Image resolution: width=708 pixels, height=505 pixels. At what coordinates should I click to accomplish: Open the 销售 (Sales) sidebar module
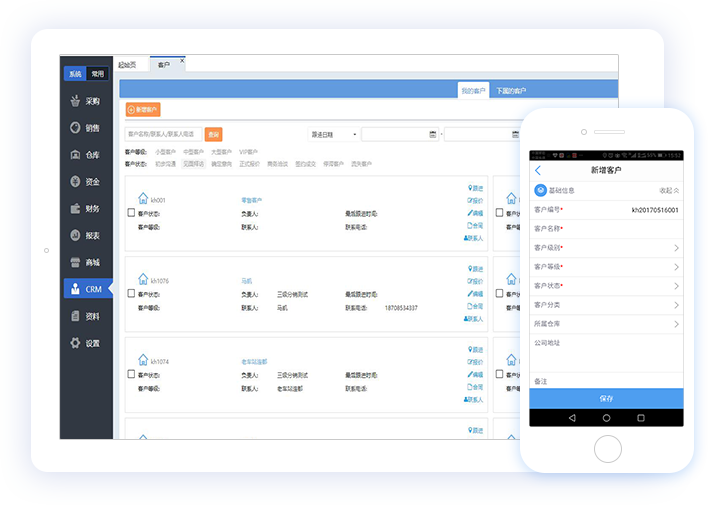click(86, 128)
